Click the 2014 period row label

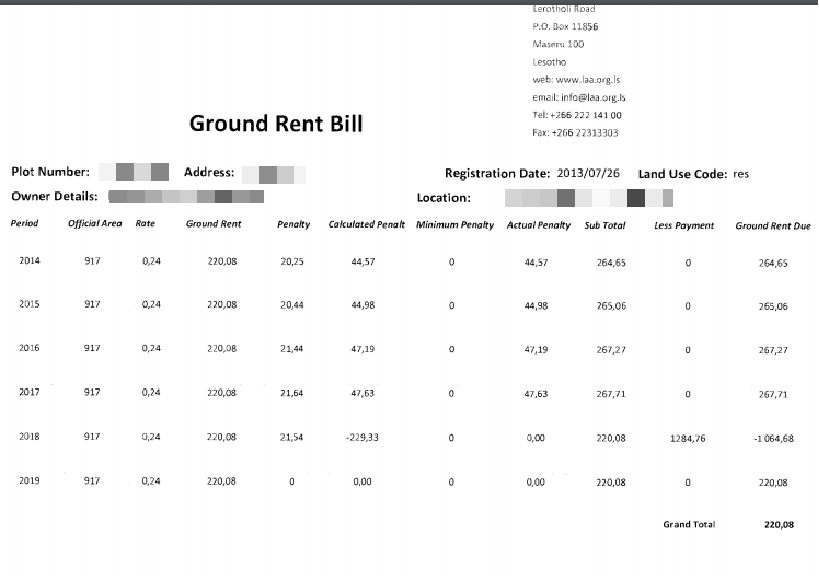[30, 261]
